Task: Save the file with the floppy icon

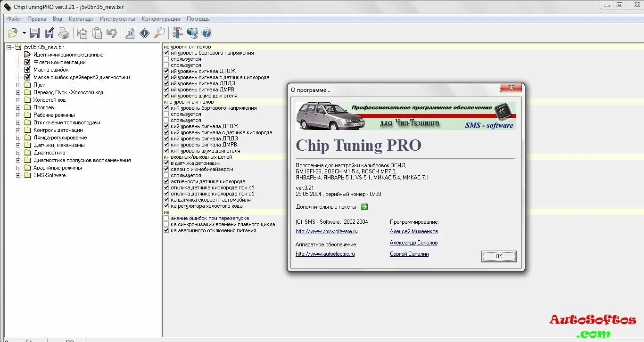Action: [x=34, y=33]
